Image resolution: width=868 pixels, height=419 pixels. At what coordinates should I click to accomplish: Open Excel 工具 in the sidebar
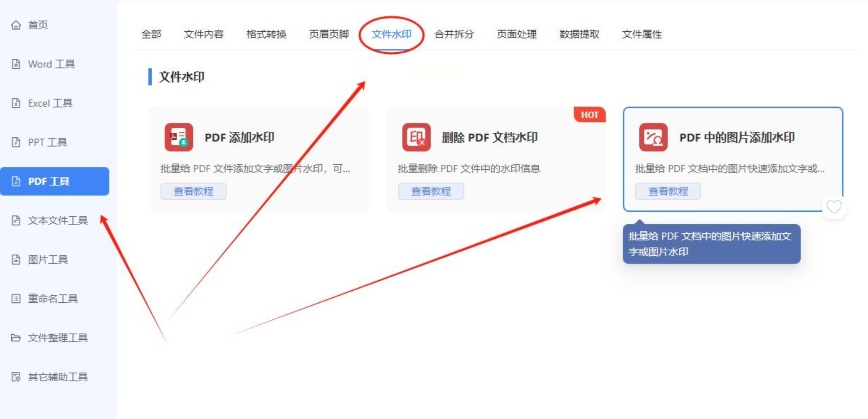pos(50,103)
